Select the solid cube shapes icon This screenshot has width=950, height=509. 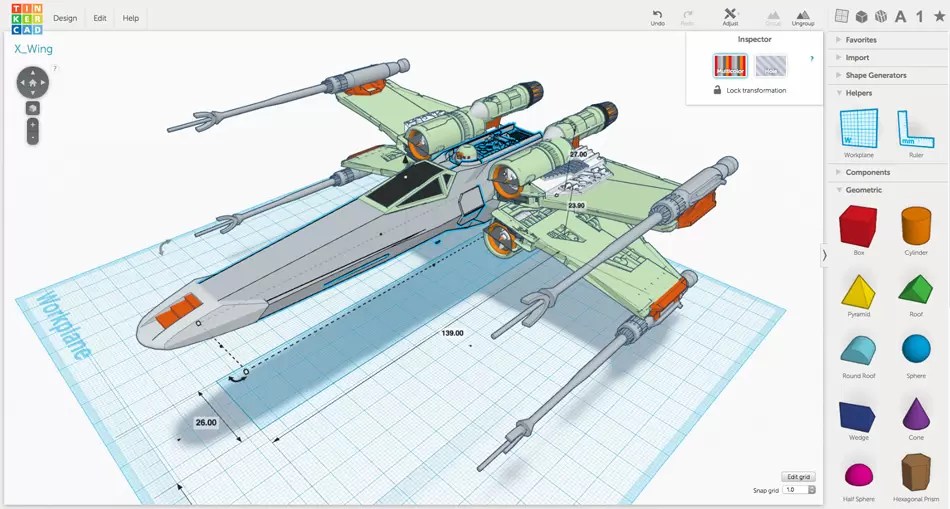pos(862,16)
